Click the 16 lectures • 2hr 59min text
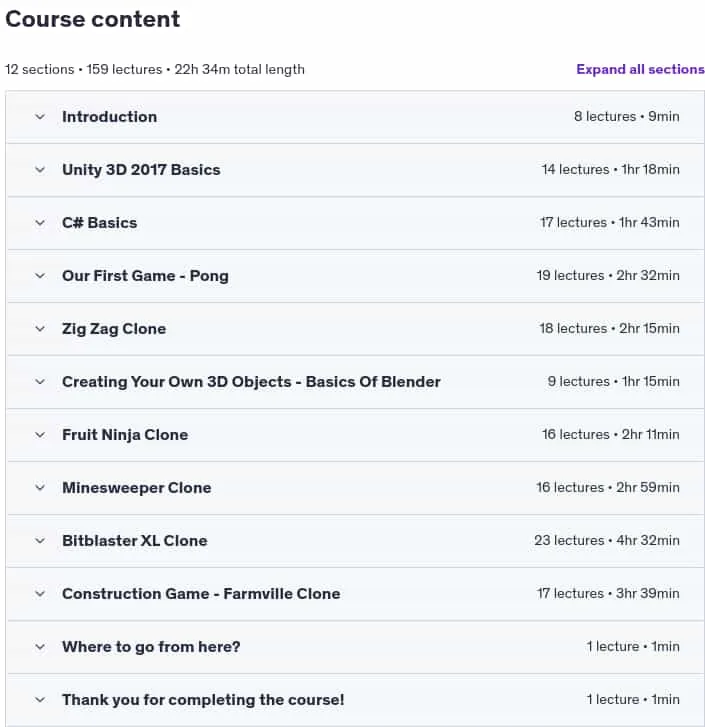Image resolution: width=705 pixels, height=727 pixels. [608, 487]
